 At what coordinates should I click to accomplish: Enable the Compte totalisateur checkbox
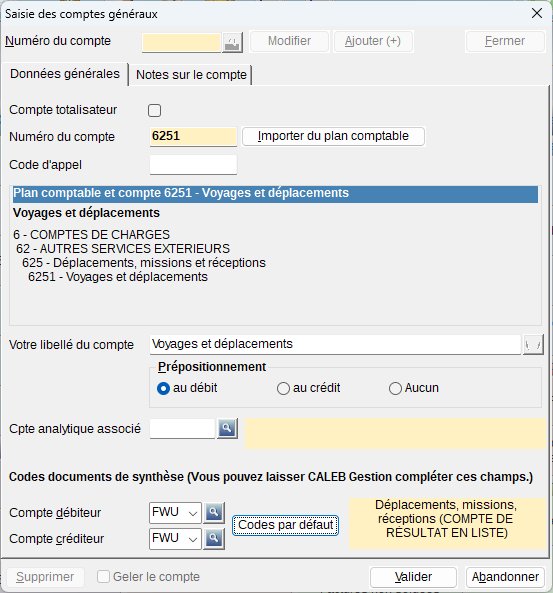(x=154, y=110)
